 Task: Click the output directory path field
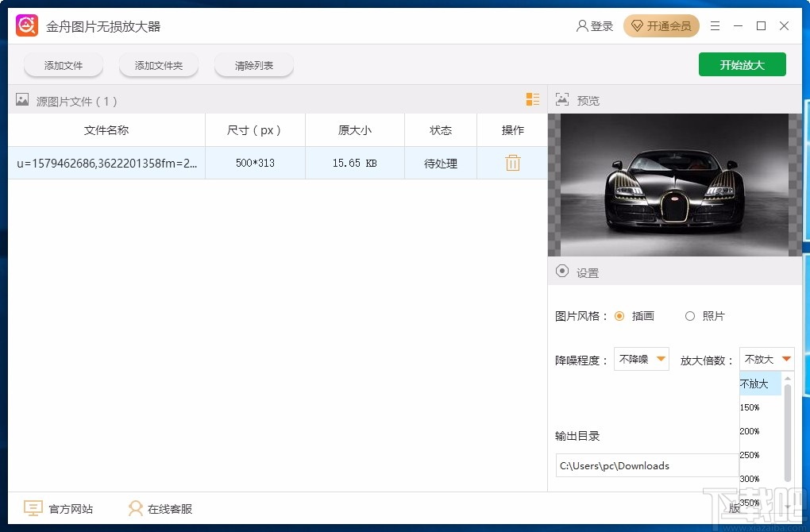tap(647, 465)
